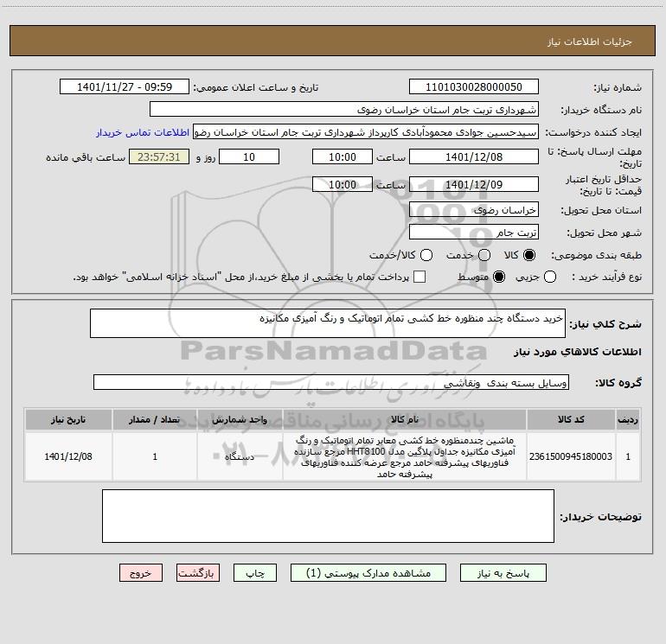Click the product name cell with HHT8100
This screenshot has width=666, height=644.
(405, 456)
